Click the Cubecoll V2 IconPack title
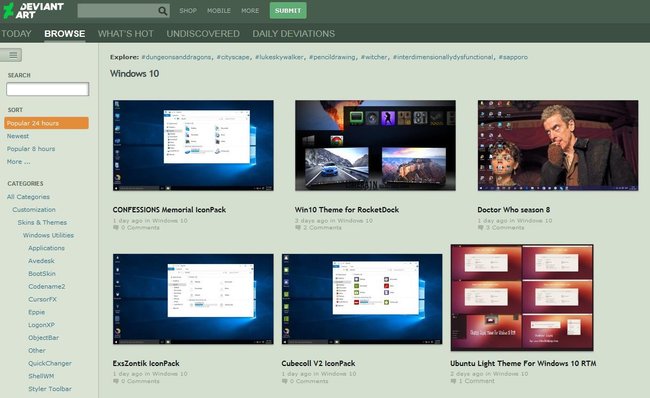 tap(318, 363)
